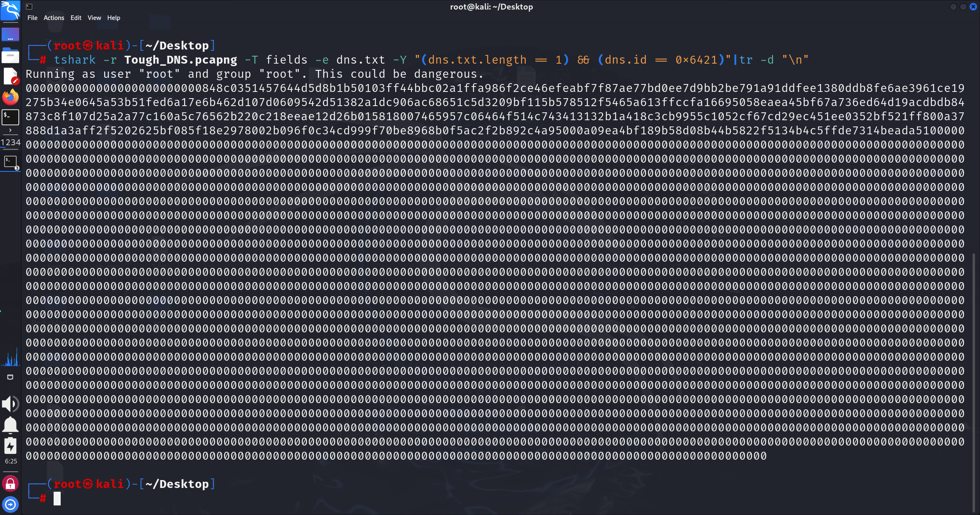Click the blue log out icon
This screenshot has height=515, width=980.
(x=10, y=505)
